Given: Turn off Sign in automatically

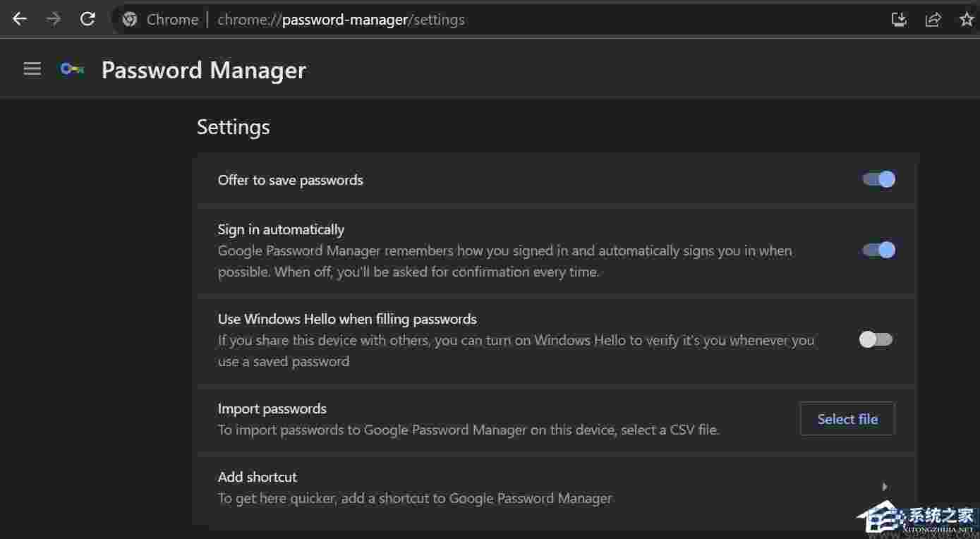Looking at the screenshot, I should pos(878,250).
